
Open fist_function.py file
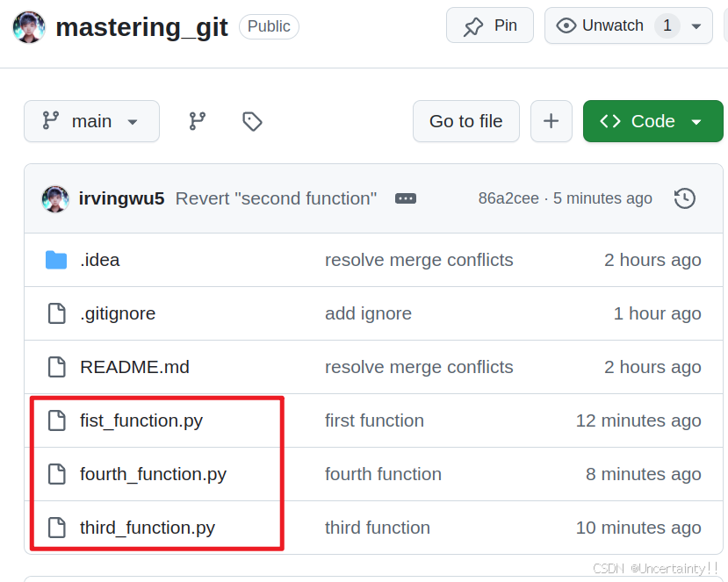tap(141, 421)
